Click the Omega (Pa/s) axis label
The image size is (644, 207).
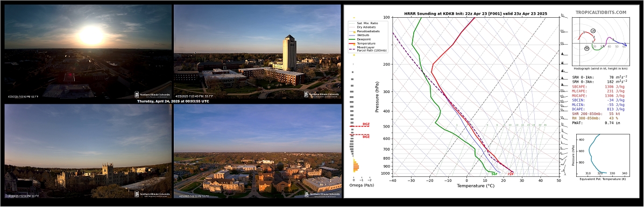pos(362,185)
